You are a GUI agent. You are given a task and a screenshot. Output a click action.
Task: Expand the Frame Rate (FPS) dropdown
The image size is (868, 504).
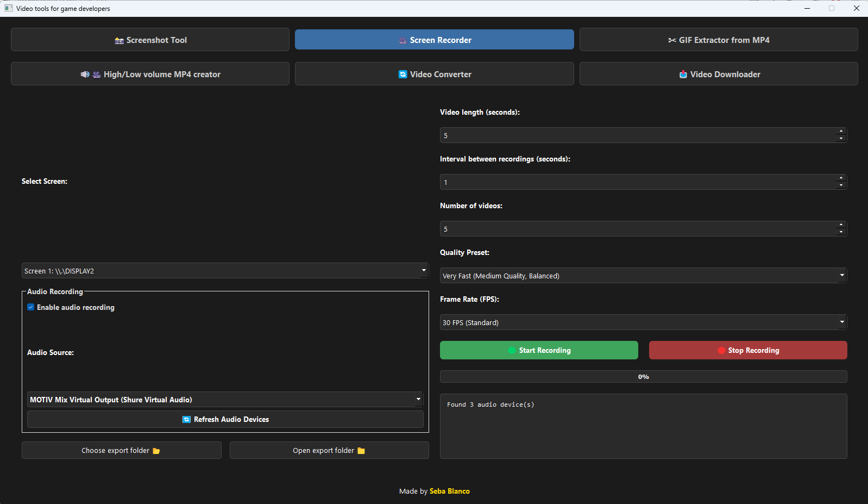[x=643, y=322]
